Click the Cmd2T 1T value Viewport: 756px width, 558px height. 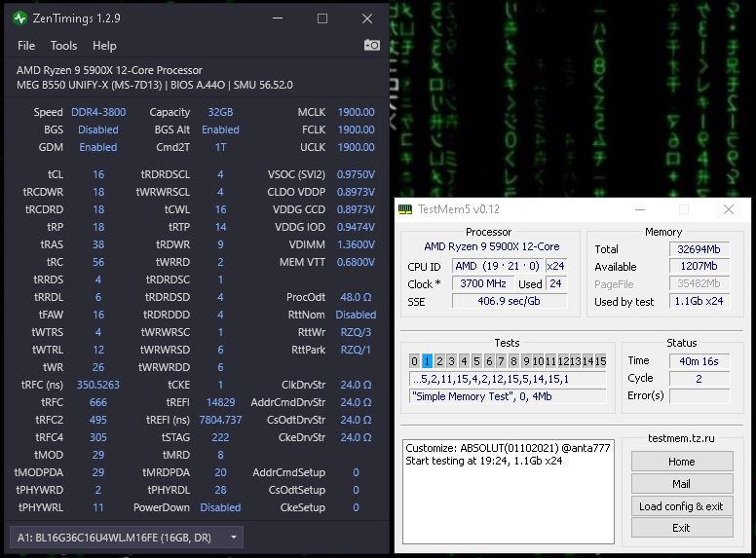tap(220, 147)
